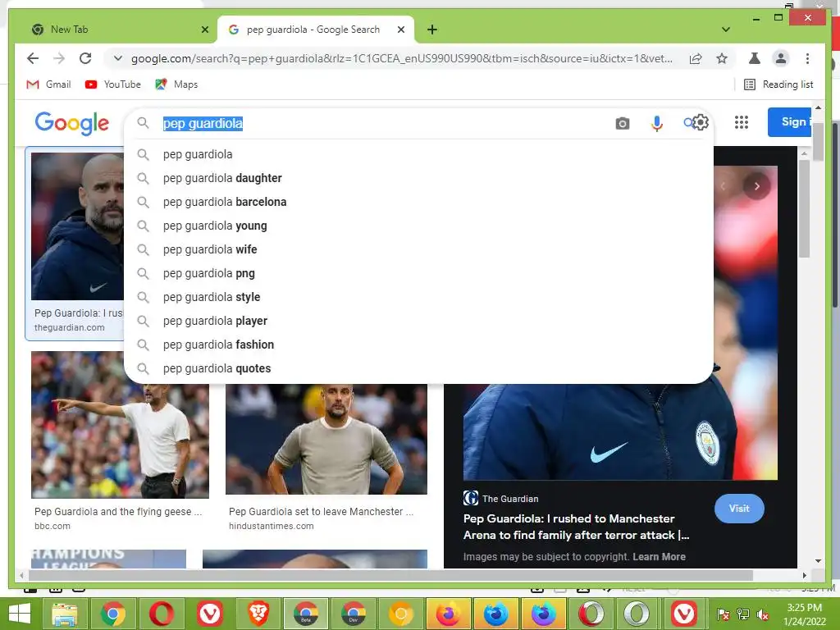Open the first Opera icon on the taskbar
This screenshot has width=840, height=630.
click(x=162, y=614)
